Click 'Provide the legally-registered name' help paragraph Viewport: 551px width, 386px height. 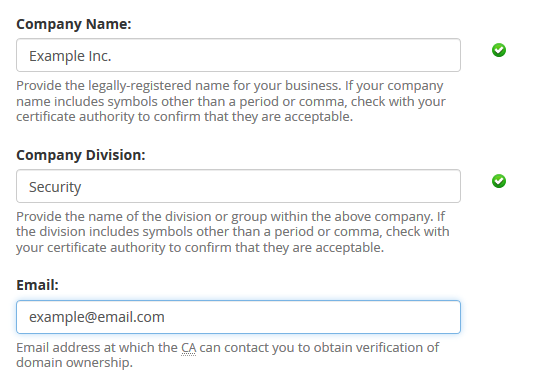tap(231, 101)
